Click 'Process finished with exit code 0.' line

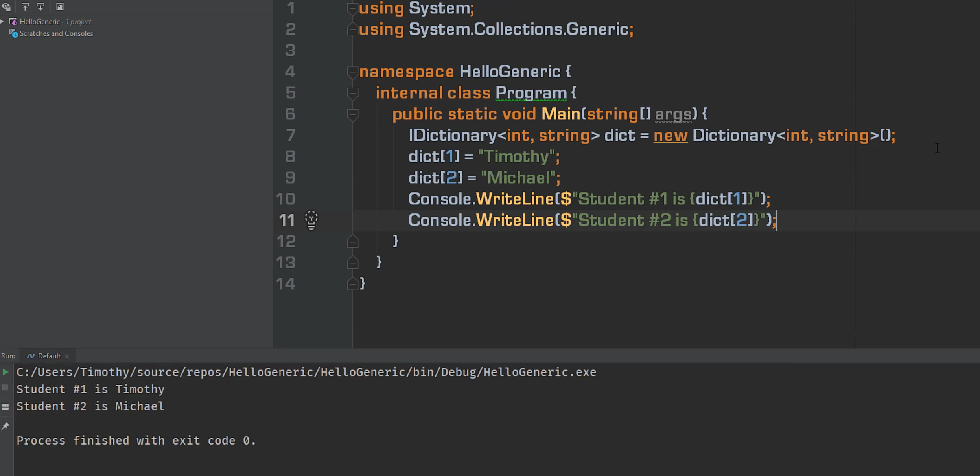(x=136, y=441)
